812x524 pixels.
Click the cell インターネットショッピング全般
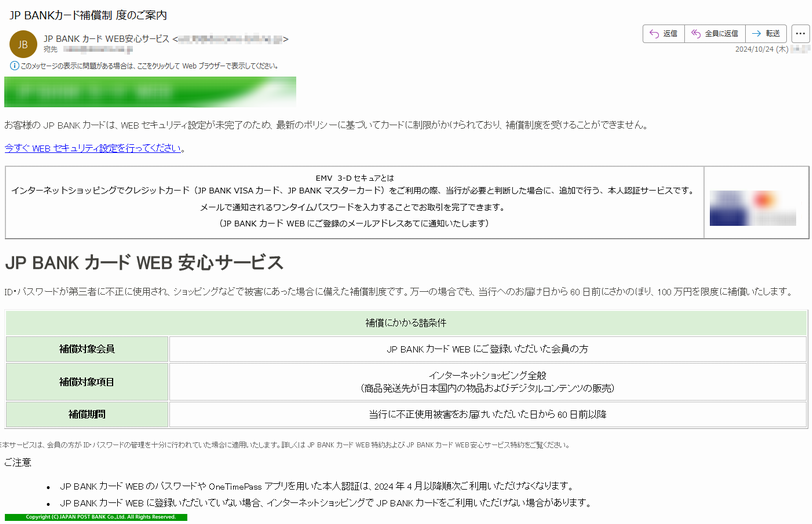487,382
